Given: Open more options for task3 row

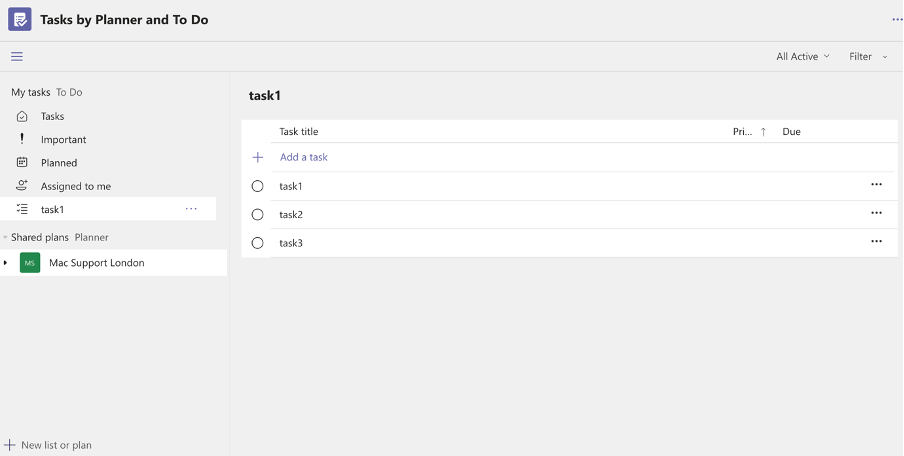Looking at the screenshot, I should coord(876,242).
